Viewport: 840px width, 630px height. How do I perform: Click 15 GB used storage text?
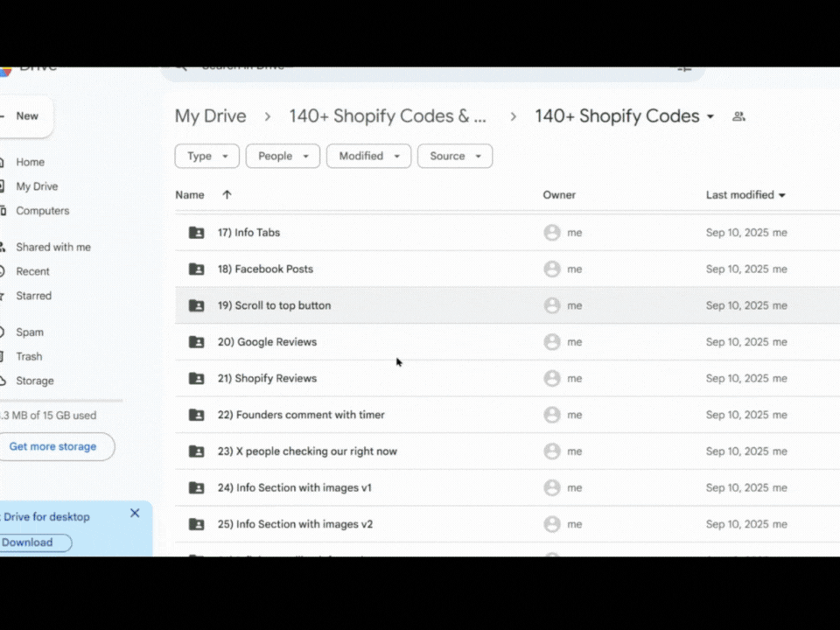coord(48,415)
